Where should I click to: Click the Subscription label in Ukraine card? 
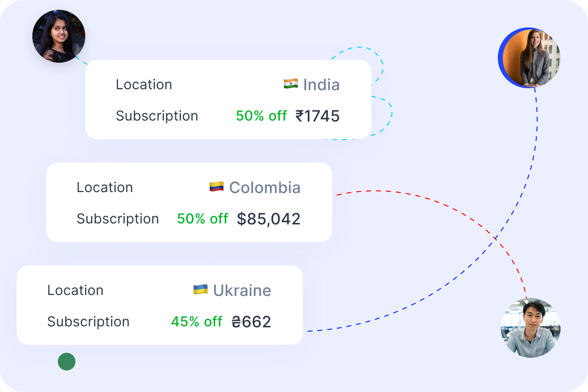88,322
